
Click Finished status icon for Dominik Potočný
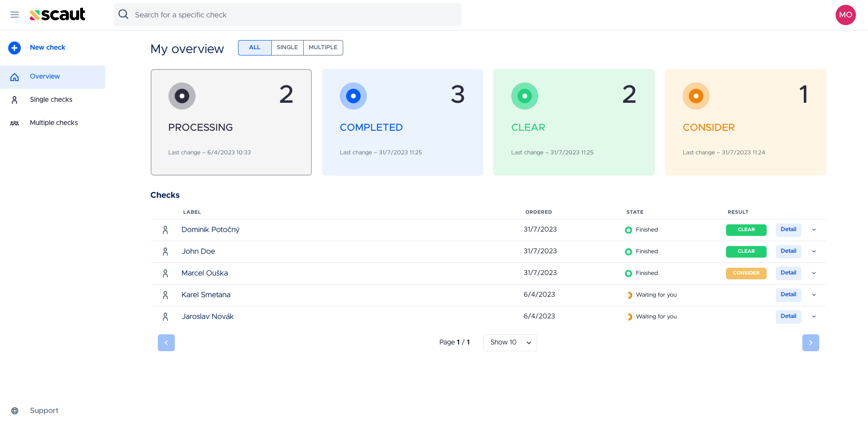pos(629,230)
